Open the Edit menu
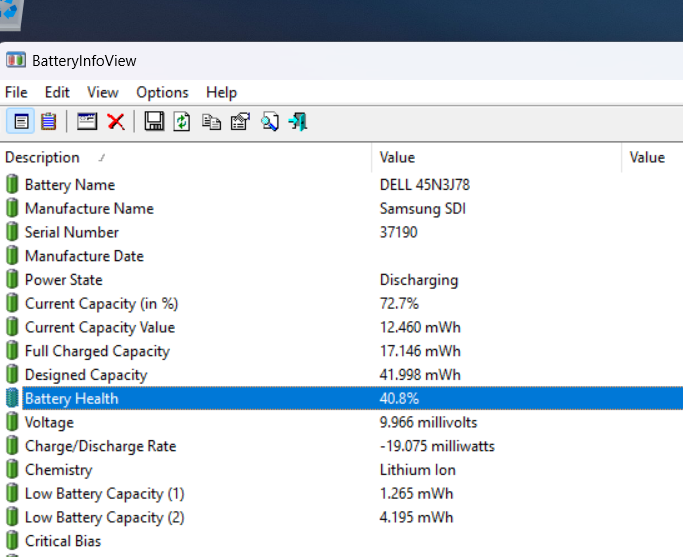 tap(57, 92)
